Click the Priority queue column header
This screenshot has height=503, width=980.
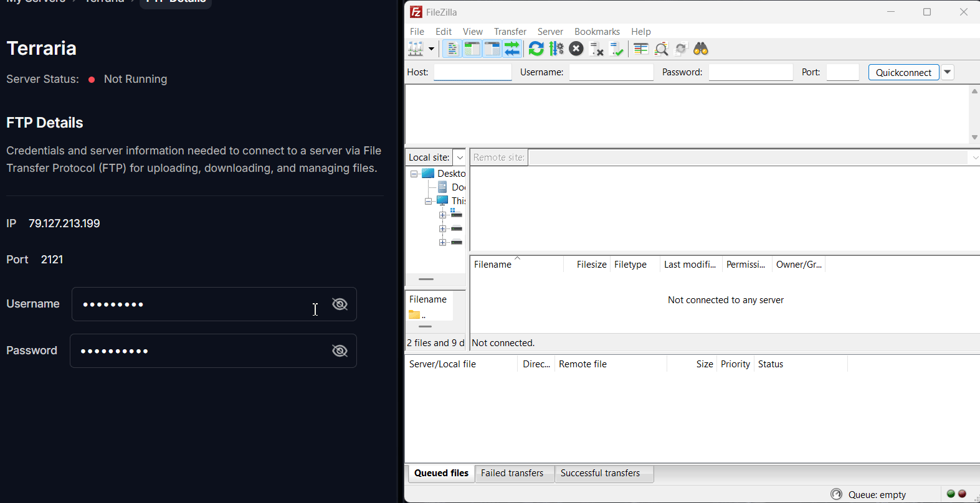point(735,364)
